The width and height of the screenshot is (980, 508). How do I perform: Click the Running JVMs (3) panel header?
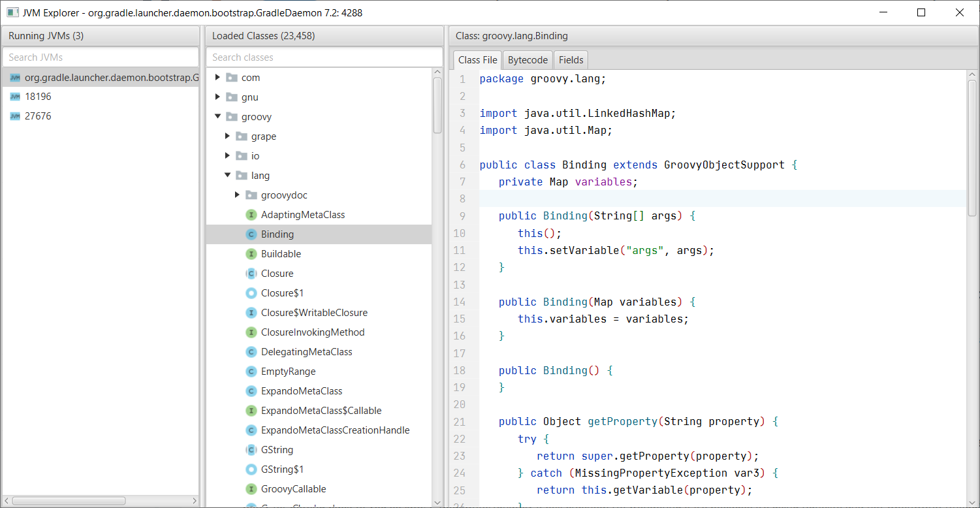click(x=100, y=36)
